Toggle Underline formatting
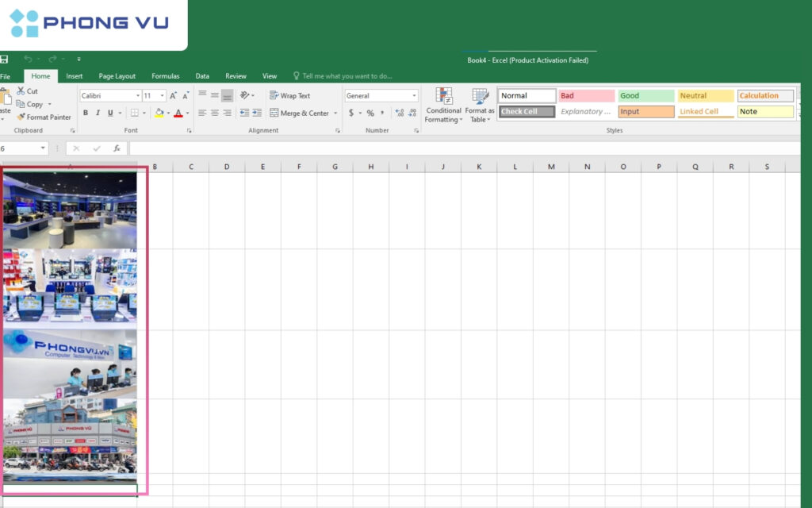This screenshot has width=812, height=508. point(110,113)
